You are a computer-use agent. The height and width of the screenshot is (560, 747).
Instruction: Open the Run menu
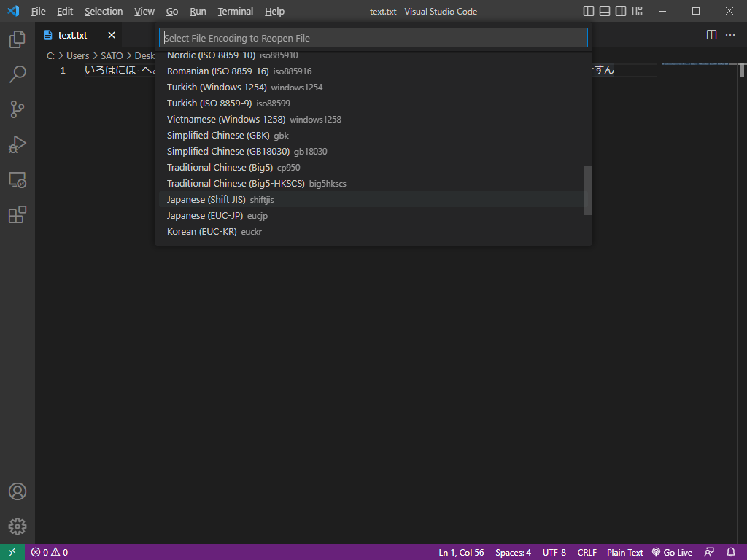tap(198, 12)
